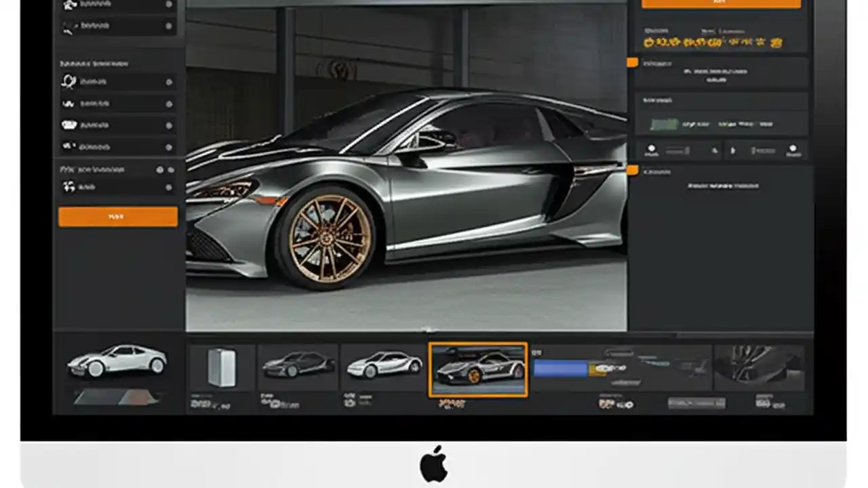Select the wheel customization icon in the sidebar

70,81
